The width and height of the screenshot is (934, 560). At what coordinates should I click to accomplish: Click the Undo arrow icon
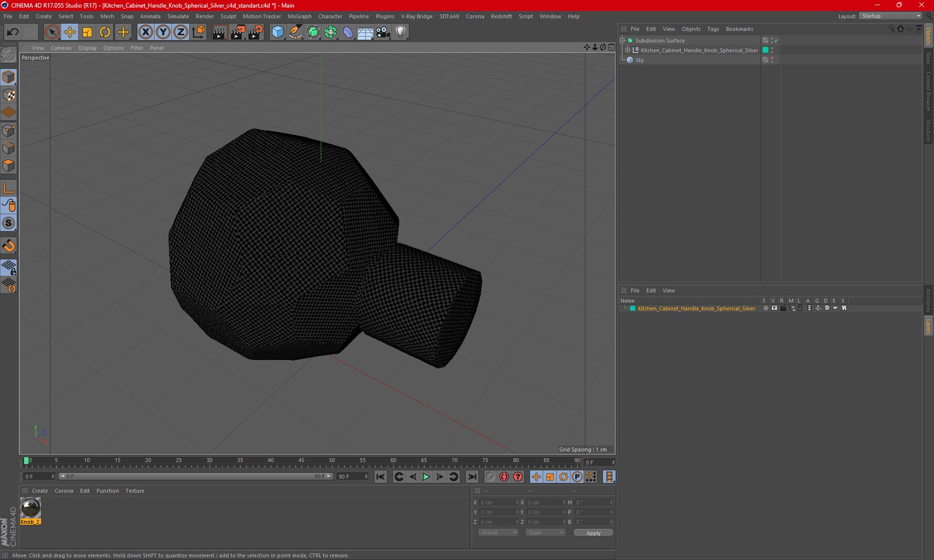pyautogui.click(x=12, y=32)
